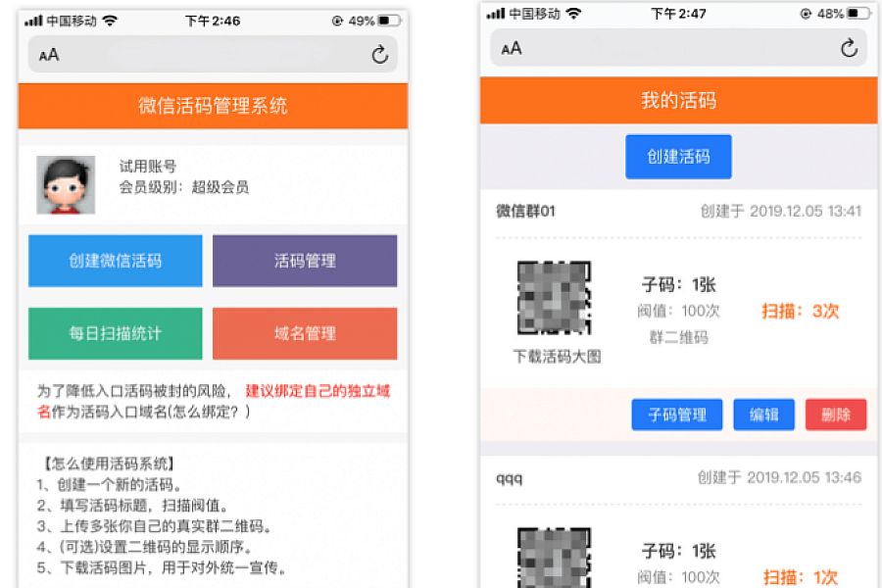The image size is (882, 588).
Task: Open the 创建微信活码 tile
Action: (x=116, y=261)
